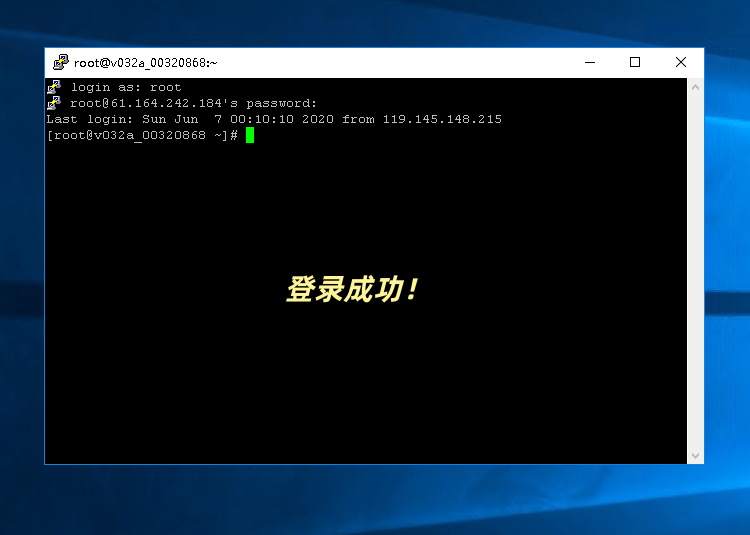Click the desktop wallpaper left of the window

22,270
